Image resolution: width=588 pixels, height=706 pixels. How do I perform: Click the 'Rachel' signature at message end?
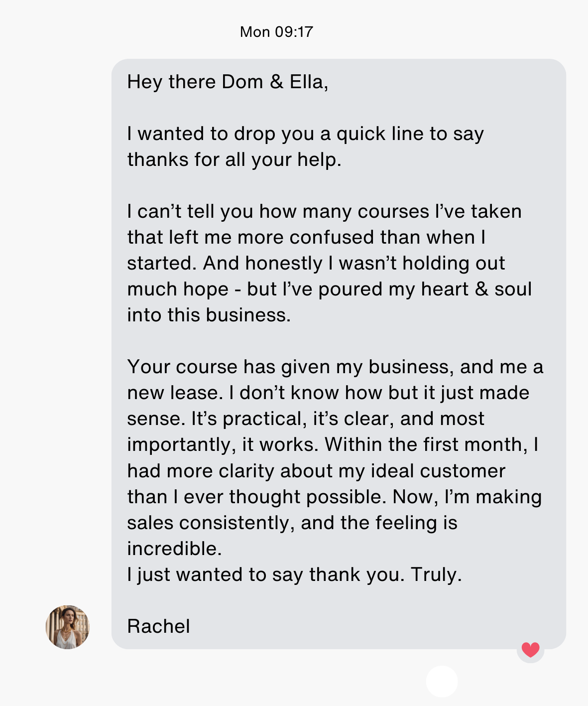[158, 626]
